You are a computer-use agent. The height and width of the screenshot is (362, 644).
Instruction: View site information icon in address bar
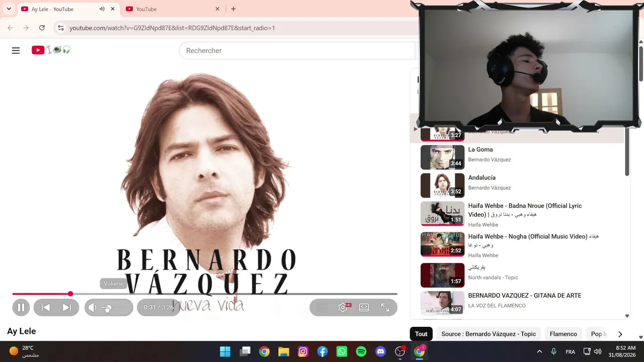[61, 28]
